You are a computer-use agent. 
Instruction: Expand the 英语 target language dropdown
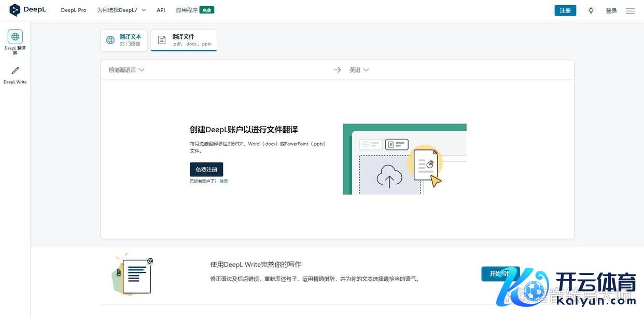pos(359,70)
